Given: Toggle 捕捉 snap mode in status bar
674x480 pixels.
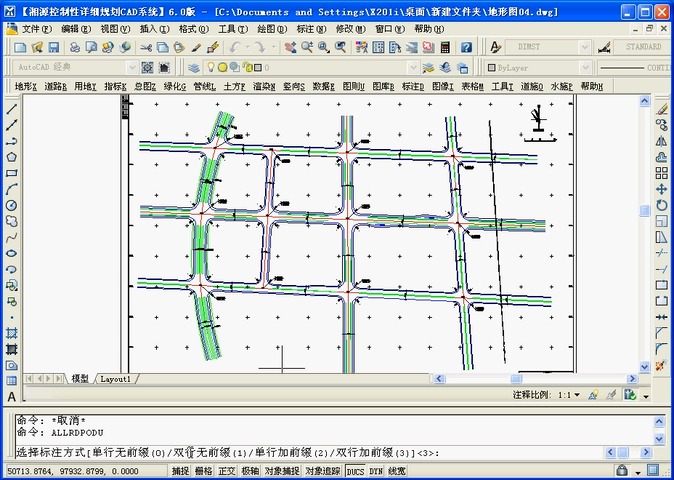Looking at the screenshot, I should point(181,471).
